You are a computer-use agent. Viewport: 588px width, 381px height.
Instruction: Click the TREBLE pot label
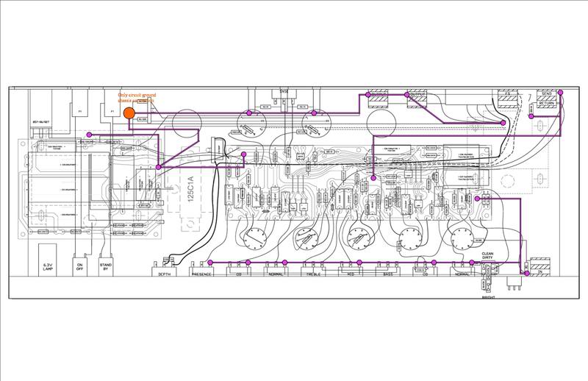coord(313,273)
